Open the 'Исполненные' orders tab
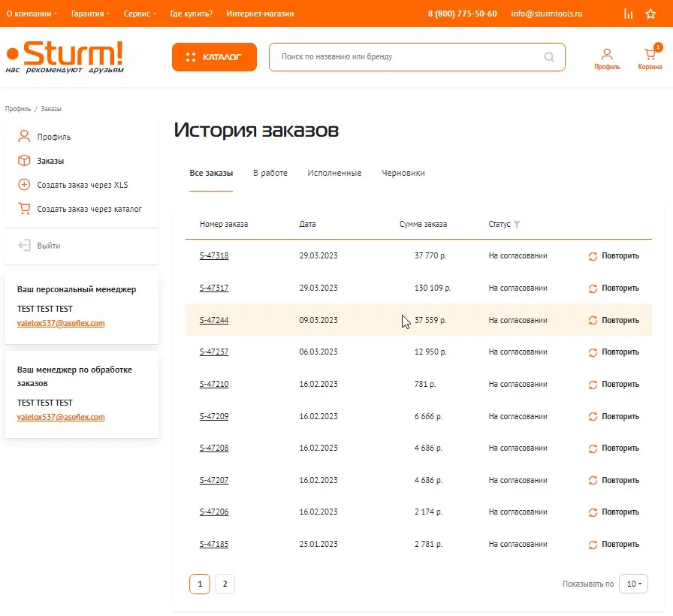Image resolution: width=673 pixels, height=616 pixels. [334, 174]
